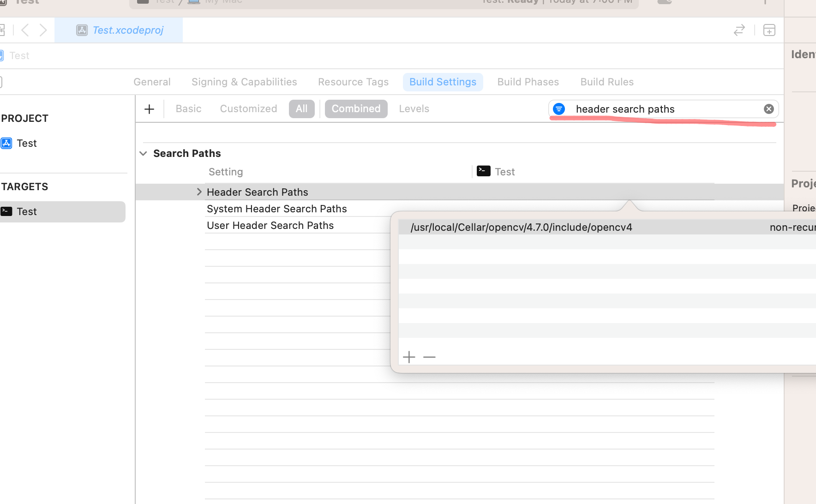Click the editor swap arrows icon

click(x=739, y=30)
